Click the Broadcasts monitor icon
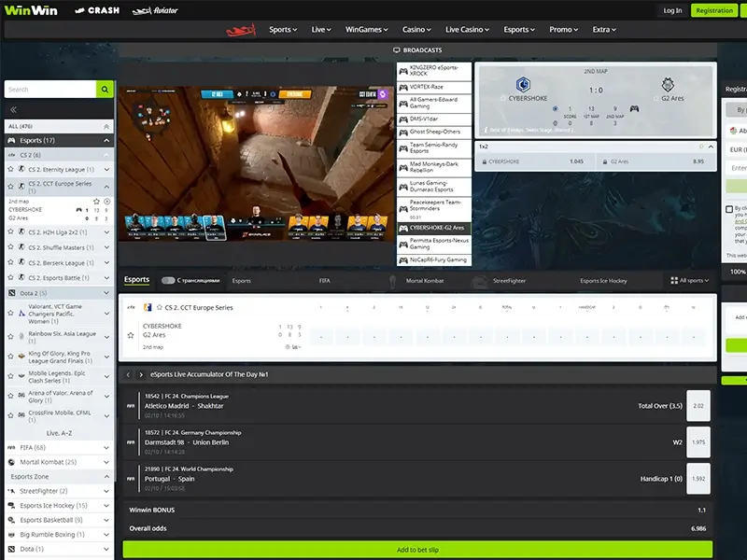 [x=396, y=50]
